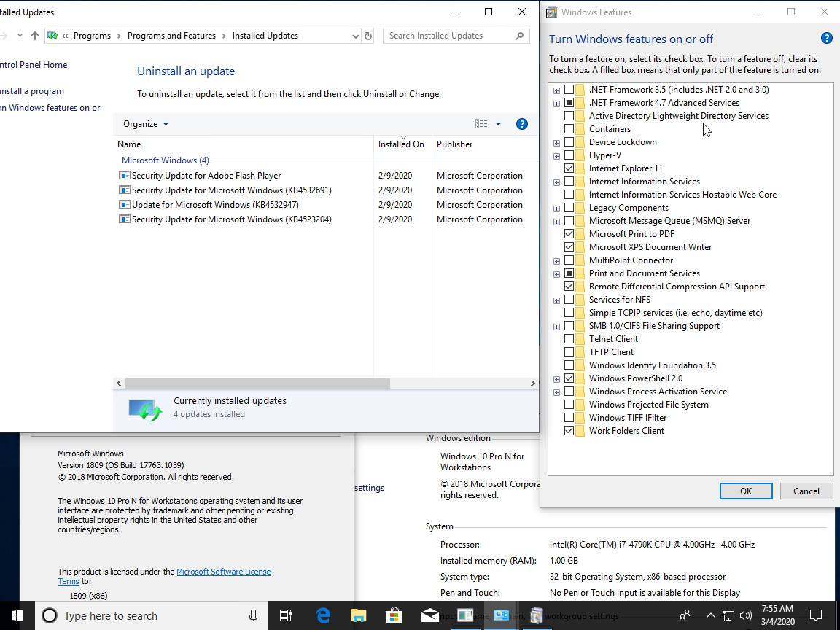Screen dimensions: 840x630
Task: Click the network icon in the system tray
Action: (728, 615)
